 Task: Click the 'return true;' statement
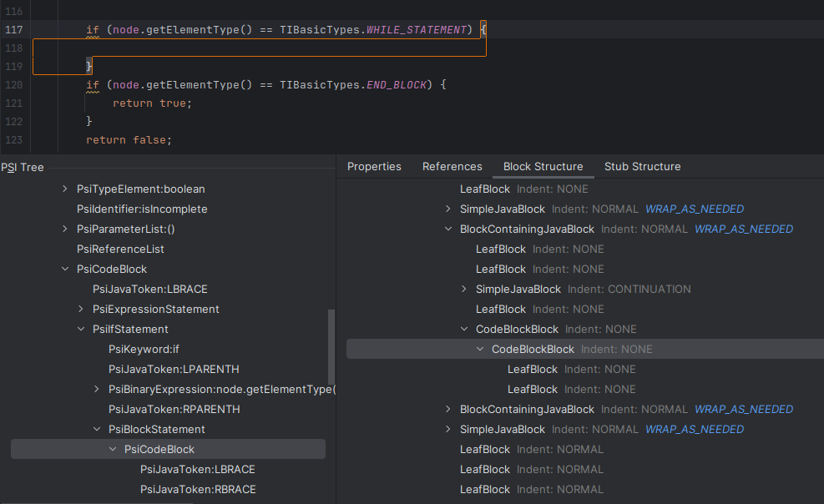coord(153,103)
